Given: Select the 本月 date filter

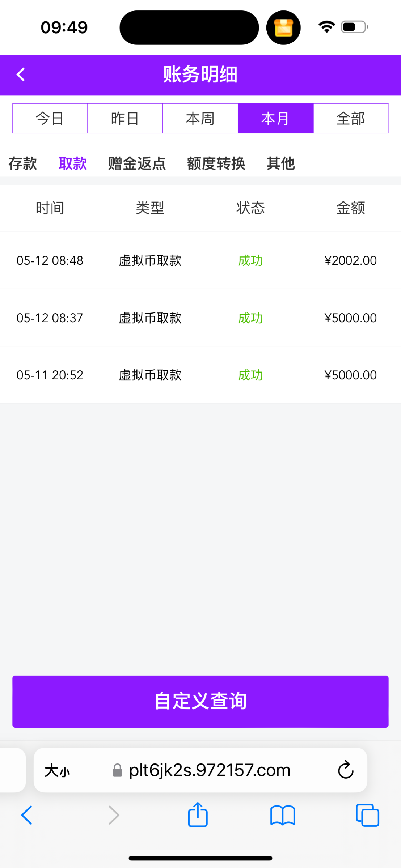Looking at the screenshot, I should coord(275,119).
